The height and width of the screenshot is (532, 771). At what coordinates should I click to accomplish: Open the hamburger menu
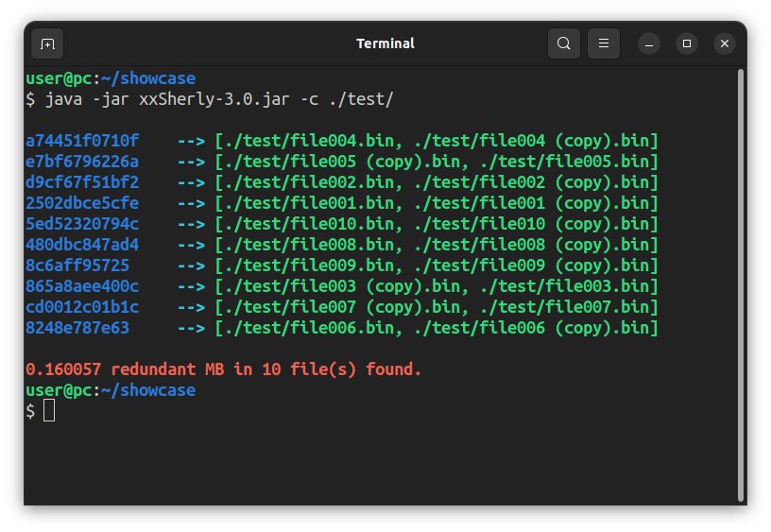[604, 43]
